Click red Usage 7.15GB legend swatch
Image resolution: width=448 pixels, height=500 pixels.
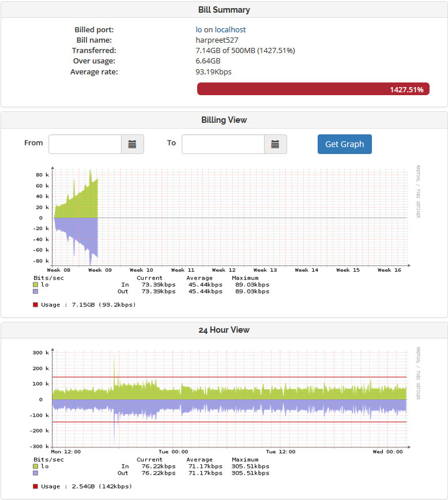pos(36,304)
